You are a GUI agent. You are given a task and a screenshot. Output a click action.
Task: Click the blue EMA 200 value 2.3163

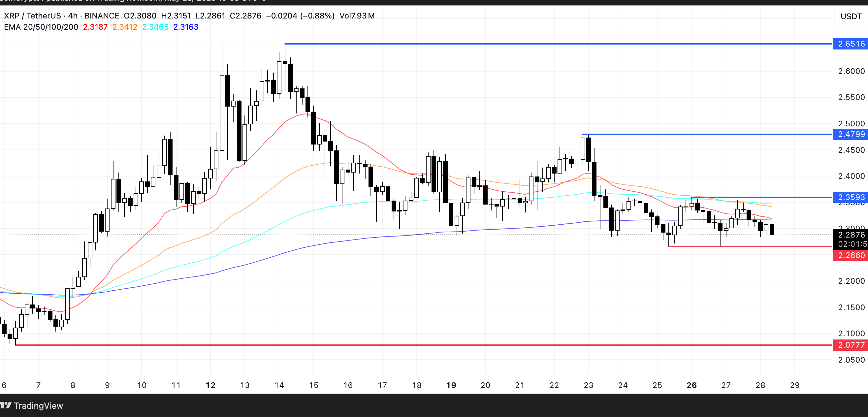pyautogui.click(x=186, y=27)
